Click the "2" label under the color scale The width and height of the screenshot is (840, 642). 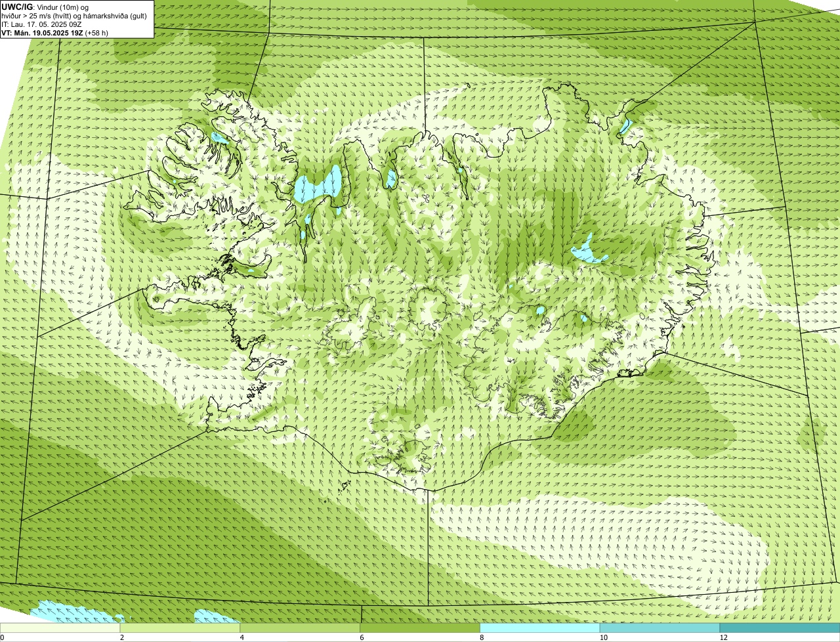(121, 637)
